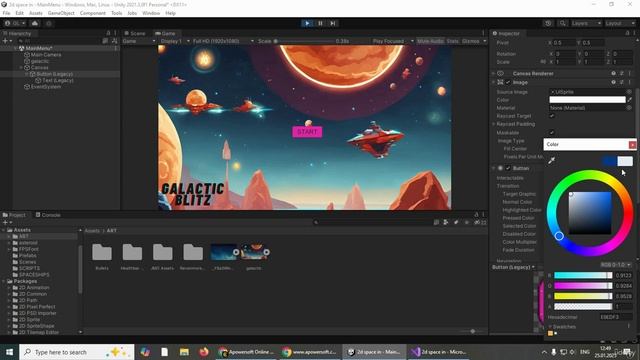Select the Project tab
Viewport: 640px width, 360px height.
click(x=14, y=215)
